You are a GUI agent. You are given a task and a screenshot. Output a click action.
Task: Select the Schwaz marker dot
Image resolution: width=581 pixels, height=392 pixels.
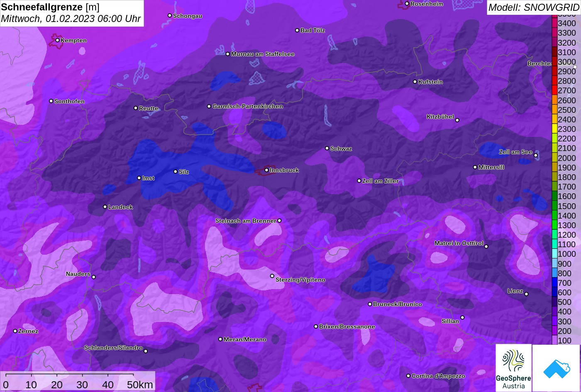(327, 148)
